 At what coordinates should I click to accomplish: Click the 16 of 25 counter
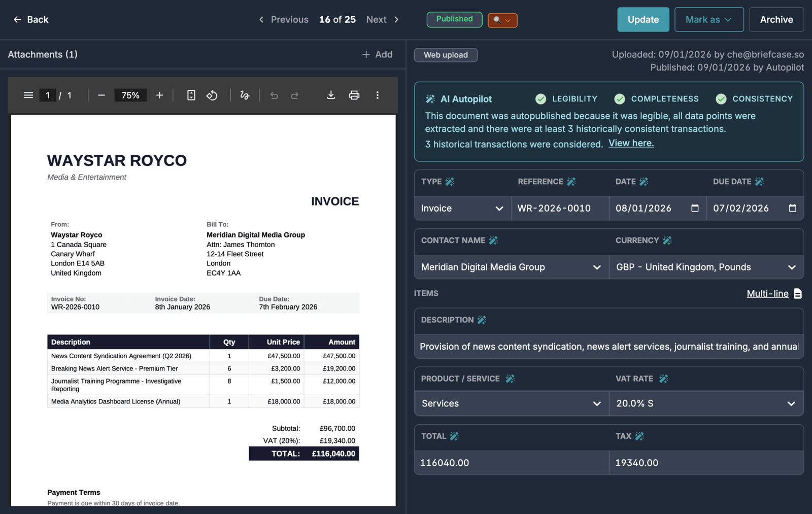pos(337,19)
